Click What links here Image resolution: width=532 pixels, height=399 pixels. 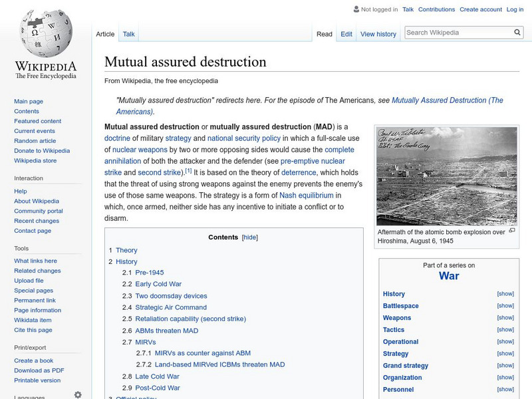35,261
